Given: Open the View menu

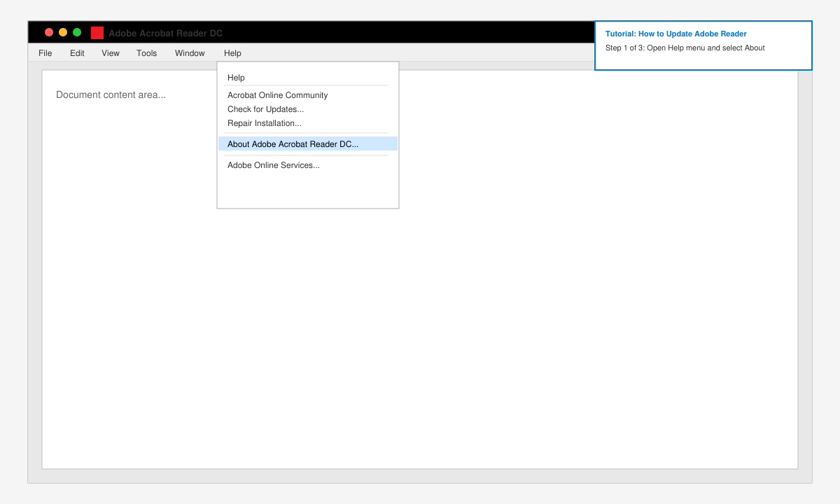Looking at the screenshot, I should coord(111,53).
